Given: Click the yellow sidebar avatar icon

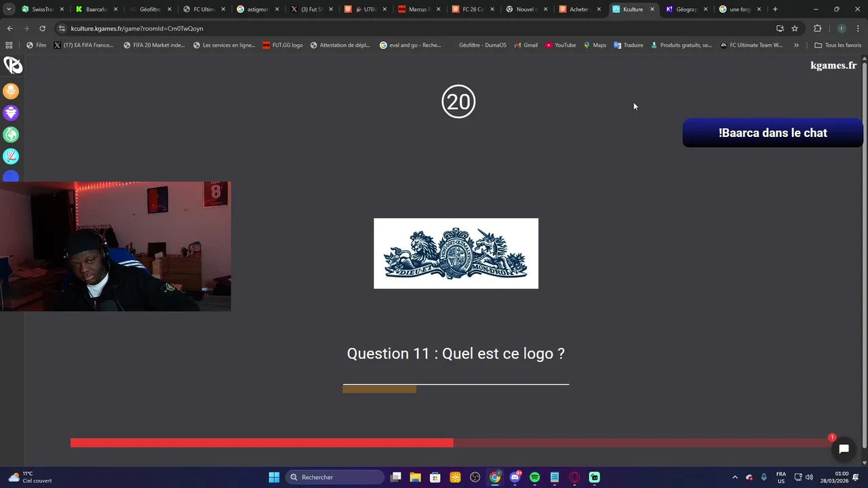Looking at the screenshot, I should (x=11, y=91).
